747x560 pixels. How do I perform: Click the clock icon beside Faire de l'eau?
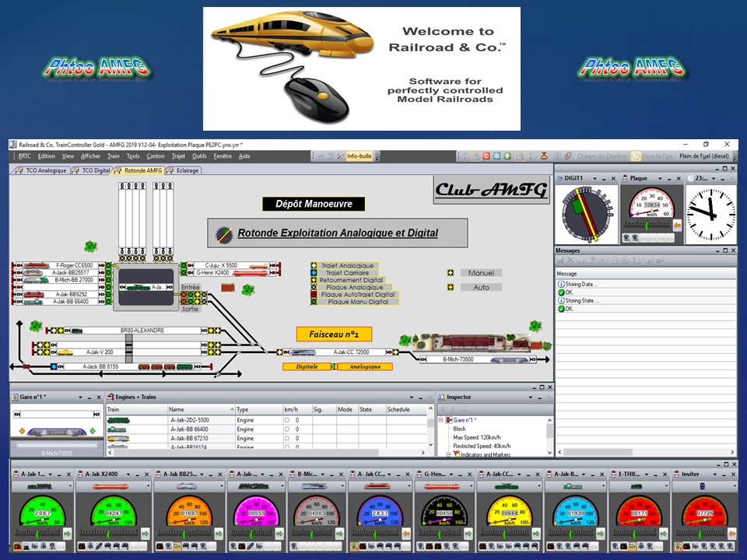[x=636, y=156]
